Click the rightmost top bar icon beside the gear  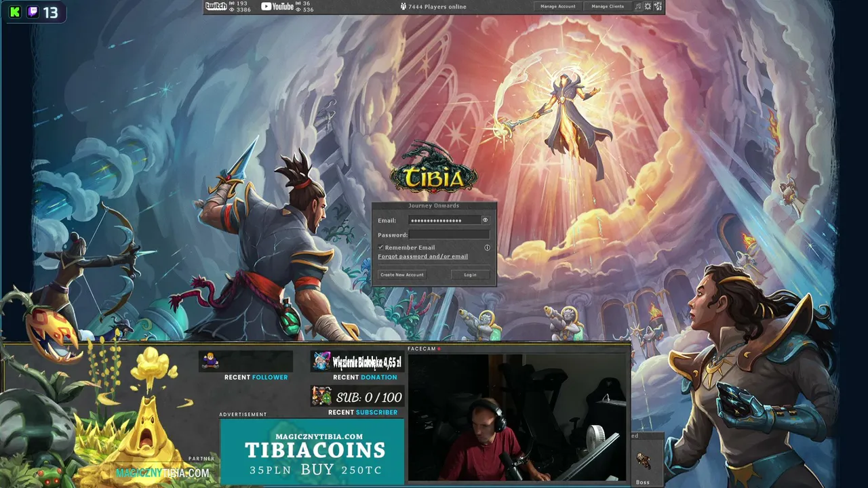point(658,6)
